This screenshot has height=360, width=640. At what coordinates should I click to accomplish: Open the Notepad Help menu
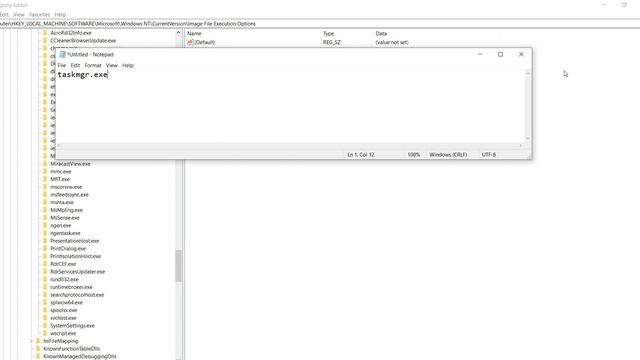tap(128, 65)
